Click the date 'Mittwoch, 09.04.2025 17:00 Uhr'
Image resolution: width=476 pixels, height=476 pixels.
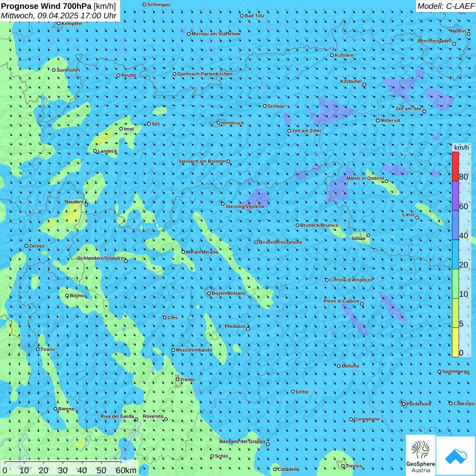pos(59,16)
